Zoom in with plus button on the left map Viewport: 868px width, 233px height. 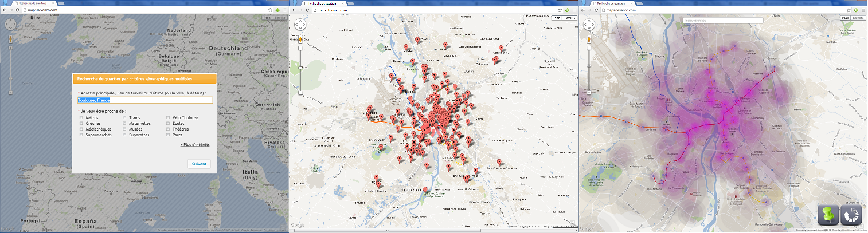(10, 48)
